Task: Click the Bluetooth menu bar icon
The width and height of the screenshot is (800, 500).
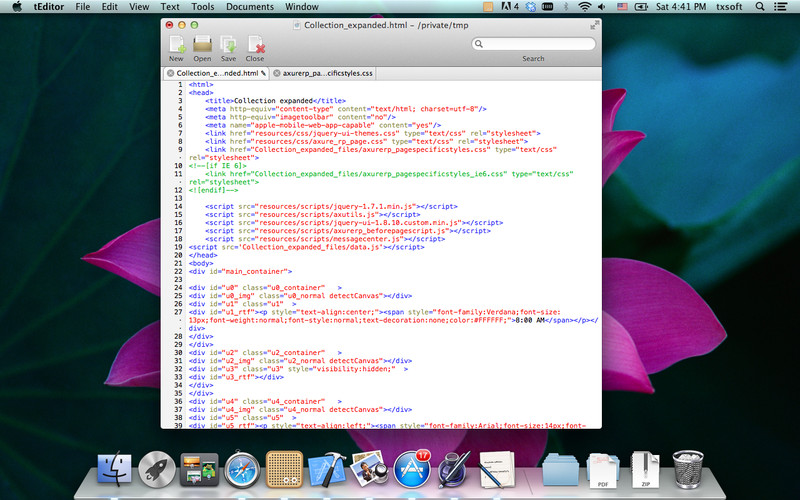Action: point(566,7)
